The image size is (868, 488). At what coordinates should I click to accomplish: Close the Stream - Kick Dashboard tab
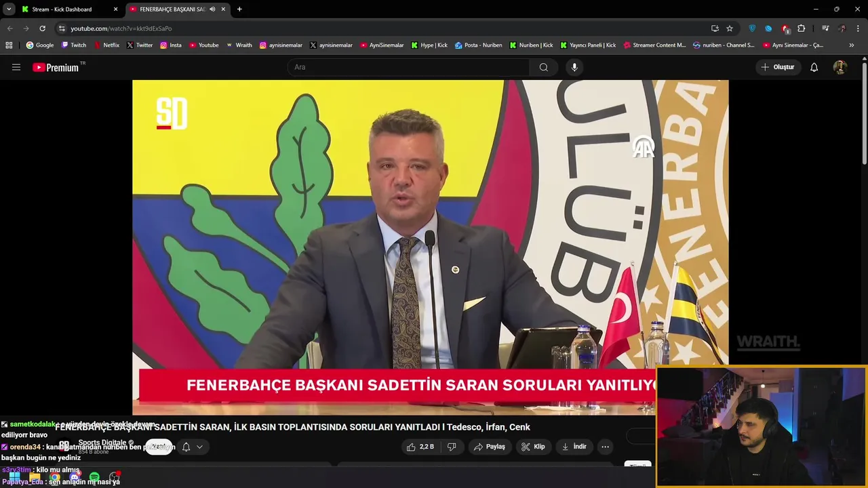(115, 9)
